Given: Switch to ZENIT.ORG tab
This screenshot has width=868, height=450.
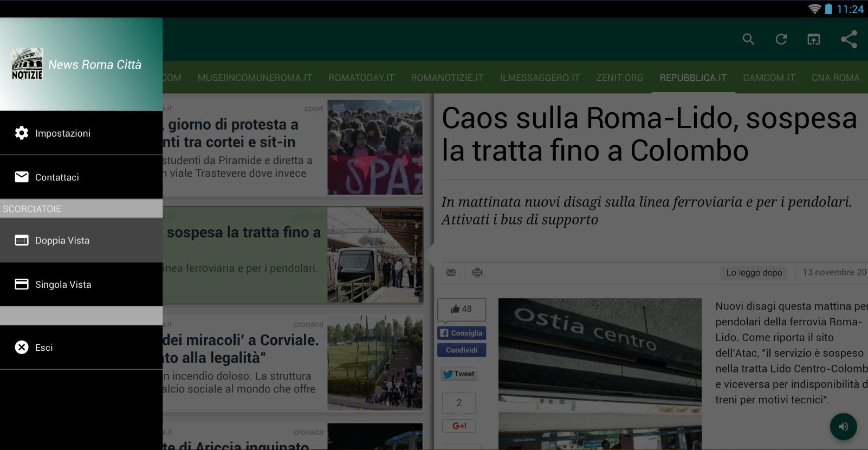Looking at the screenshot, I should (620, 78).
